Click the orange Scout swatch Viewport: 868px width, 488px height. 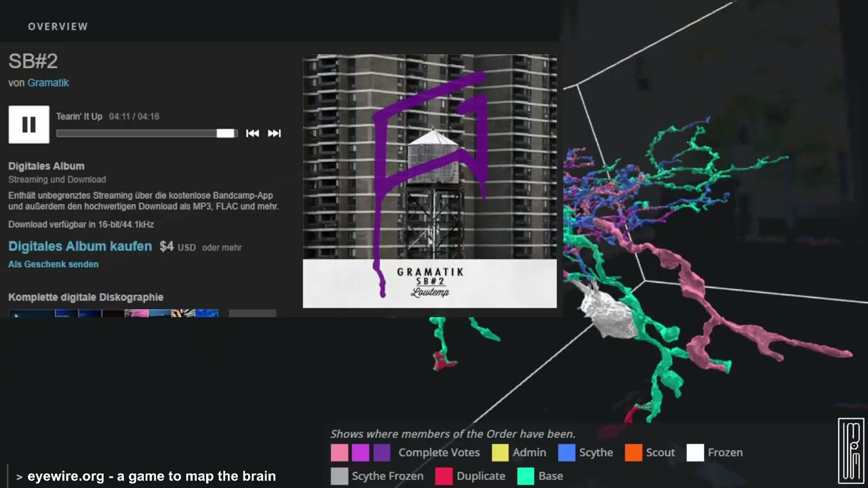tap(633, 453)
